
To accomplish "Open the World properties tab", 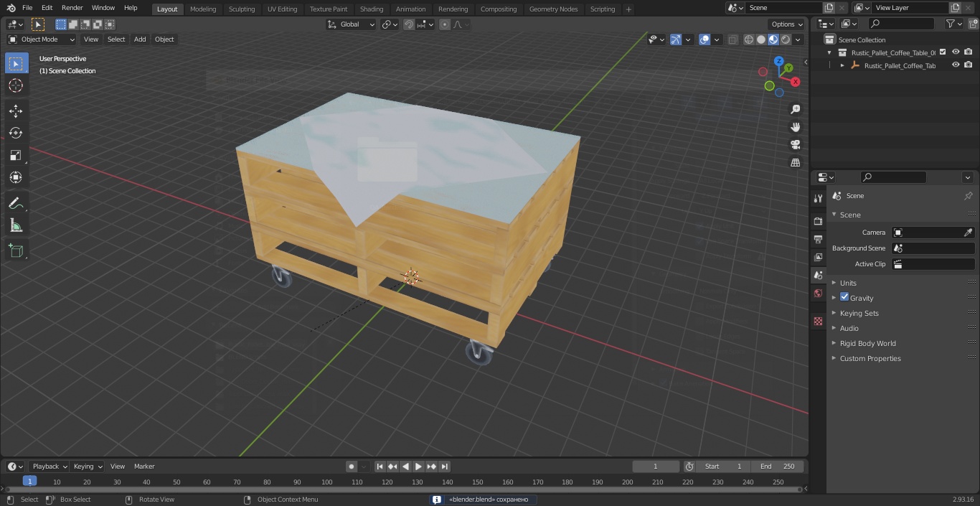I will click(x=818, y=293).
